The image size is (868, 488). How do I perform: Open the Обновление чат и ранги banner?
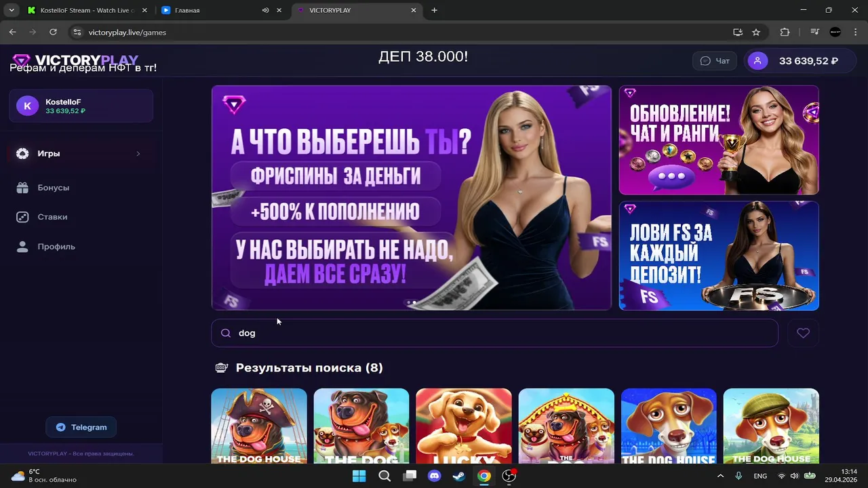(x=719, y=140)
